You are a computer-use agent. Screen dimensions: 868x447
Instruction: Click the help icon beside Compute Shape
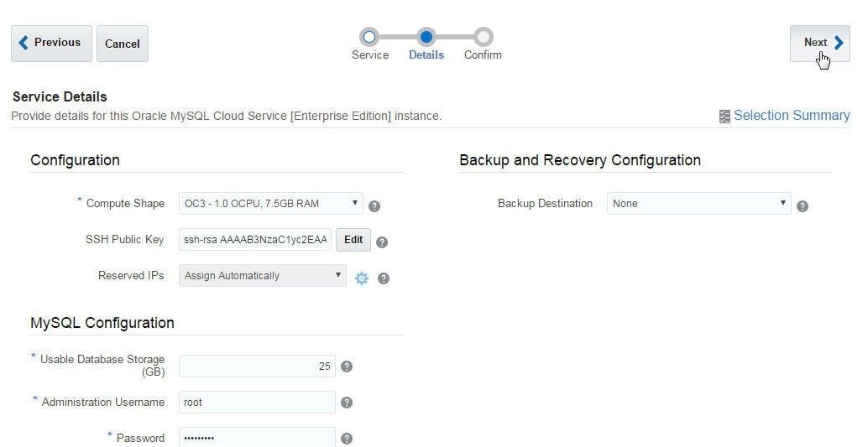[374, 206]
